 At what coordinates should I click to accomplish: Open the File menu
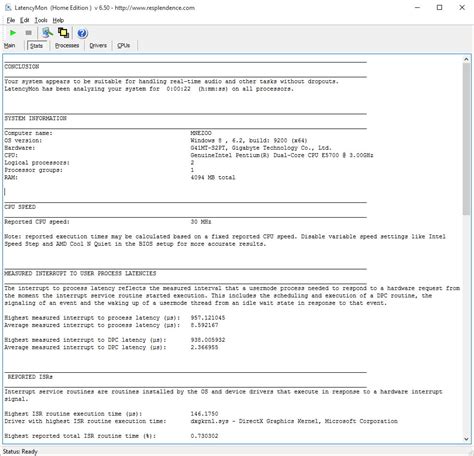tap(11, 20)
